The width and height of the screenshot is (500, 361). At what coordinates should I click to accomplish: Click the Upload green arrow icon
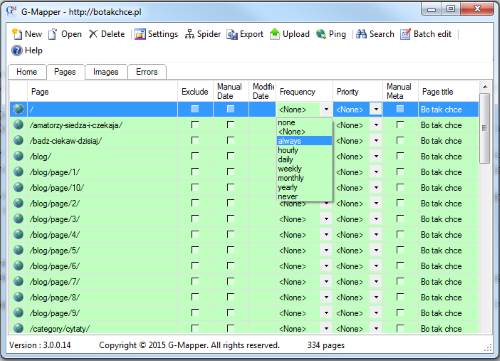[x=275, y=34]
